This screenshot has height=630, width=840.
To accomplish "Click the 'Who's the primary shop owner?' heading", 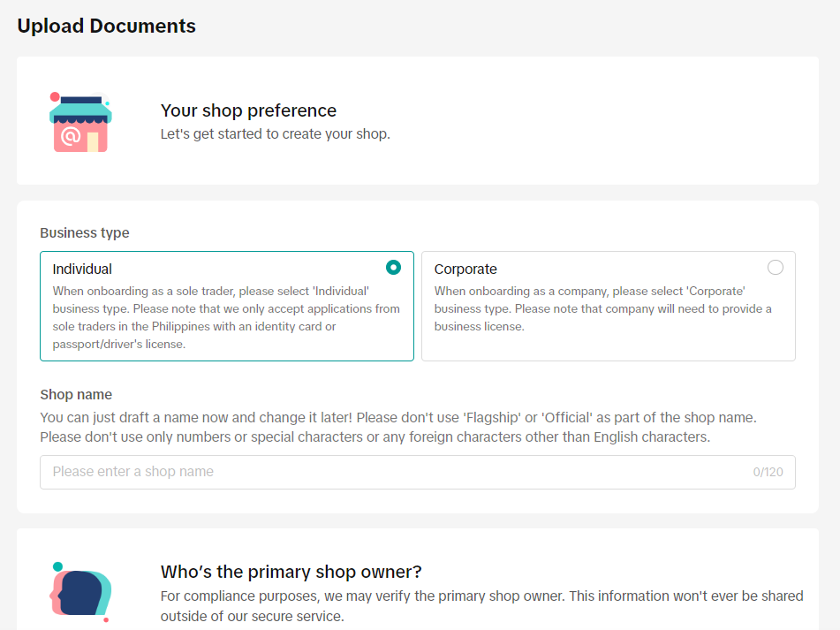I will 292,572.
